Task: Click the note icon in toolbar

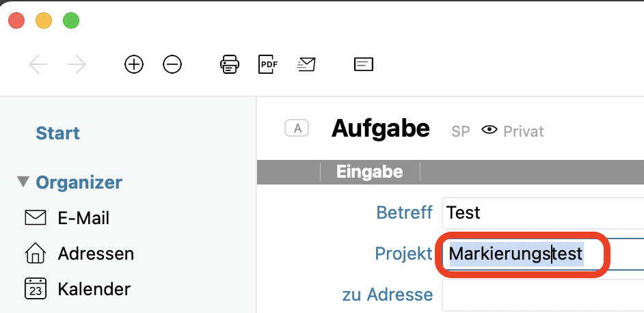Action: (x=364, y=65)
